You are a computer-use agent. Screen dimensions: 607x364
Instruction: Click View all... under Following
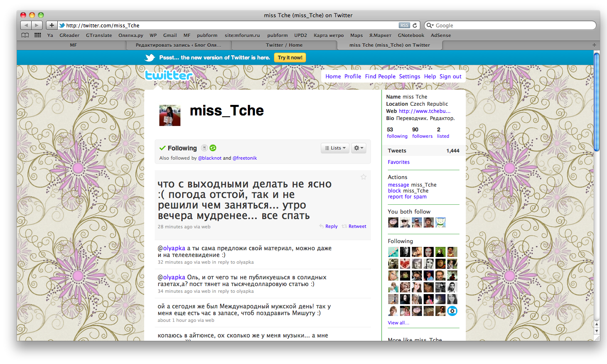(x=398, y=323)
